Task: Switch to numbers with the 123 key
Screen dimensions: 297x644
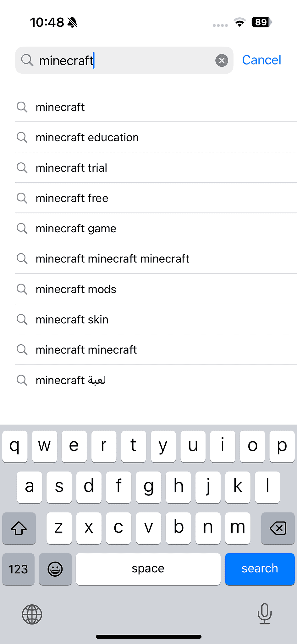Action: (x=18, y=569)
